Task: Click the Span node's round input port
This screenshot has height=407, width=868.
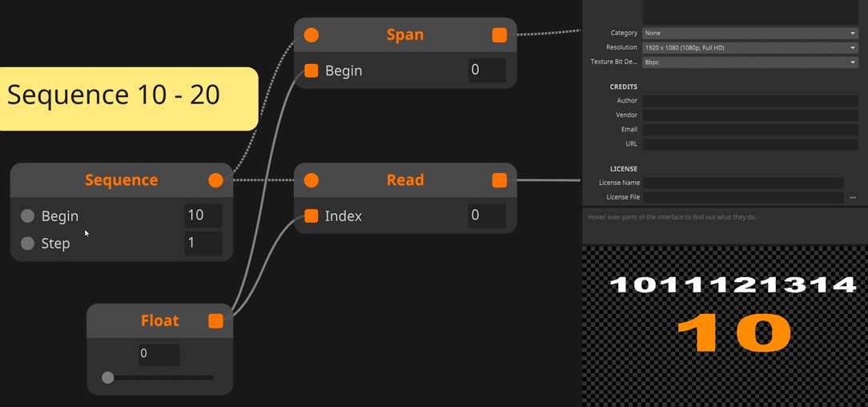Action: [311, 35]
